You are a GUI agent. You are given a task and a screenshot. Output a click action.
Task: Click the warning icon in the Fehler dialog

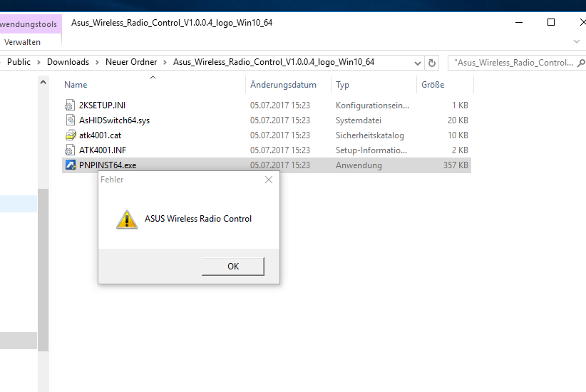tap(127, 220)
